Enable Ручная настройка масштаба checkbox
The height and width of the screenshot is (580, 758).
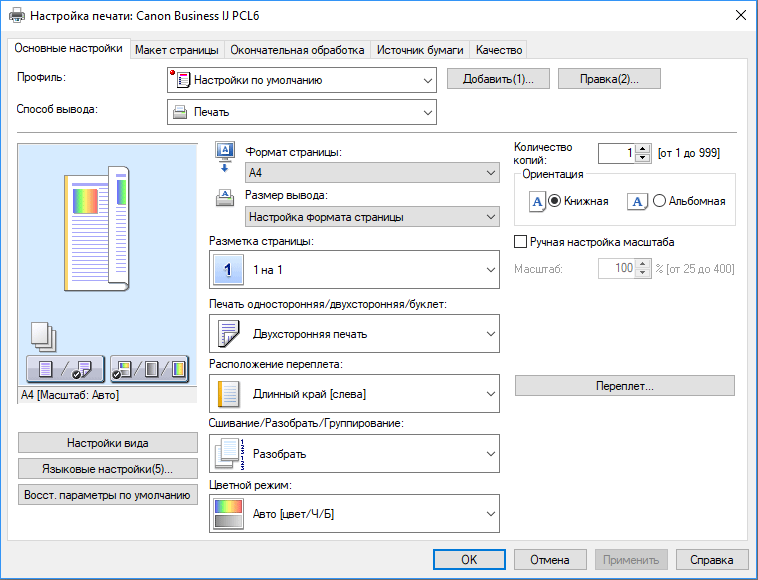[x=520, y=242]
